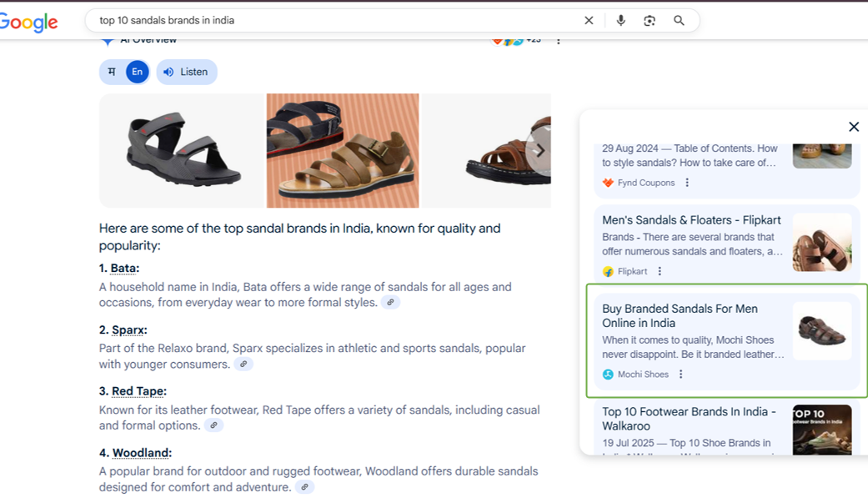Open Men's Sandals & Floaters Flipkart link

691,220
